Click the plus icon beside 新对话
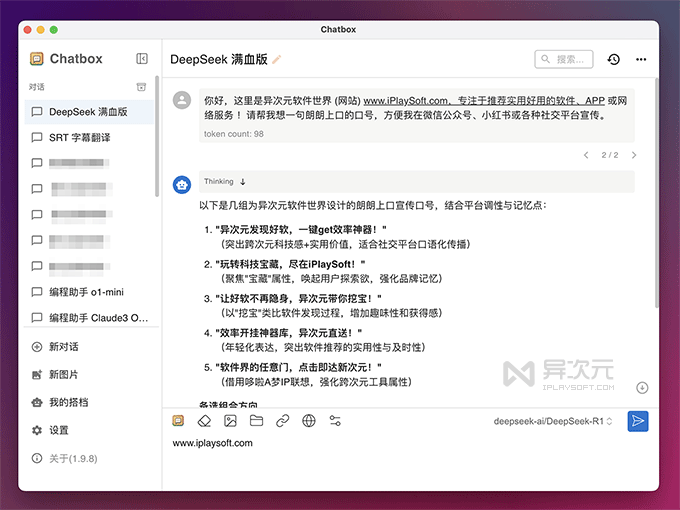 click(x=37, y=347)
